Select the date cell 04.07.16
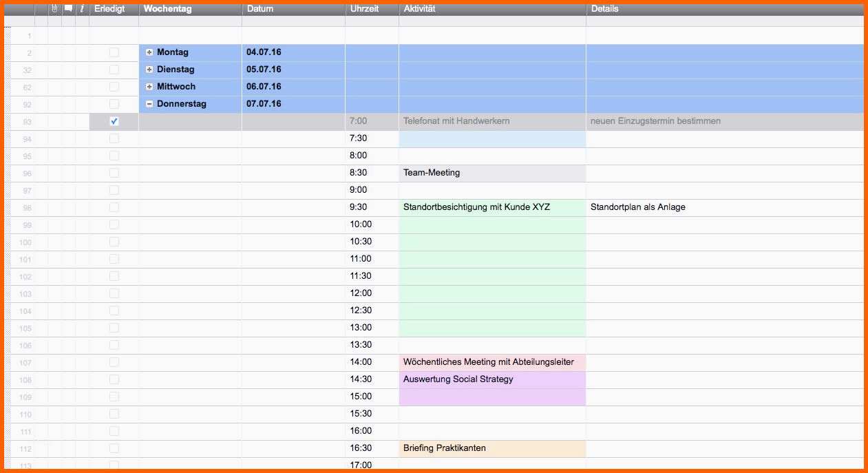 pos(294,52)
